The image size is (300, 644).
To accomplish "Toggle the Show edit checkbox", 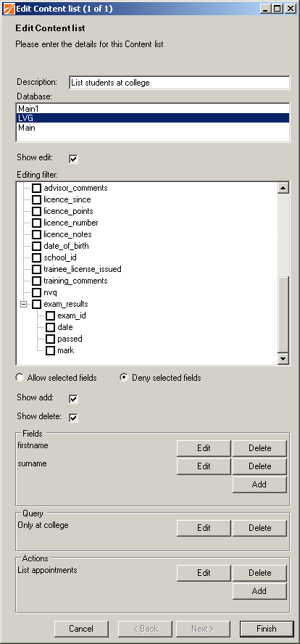I will [x=73, y=159].
